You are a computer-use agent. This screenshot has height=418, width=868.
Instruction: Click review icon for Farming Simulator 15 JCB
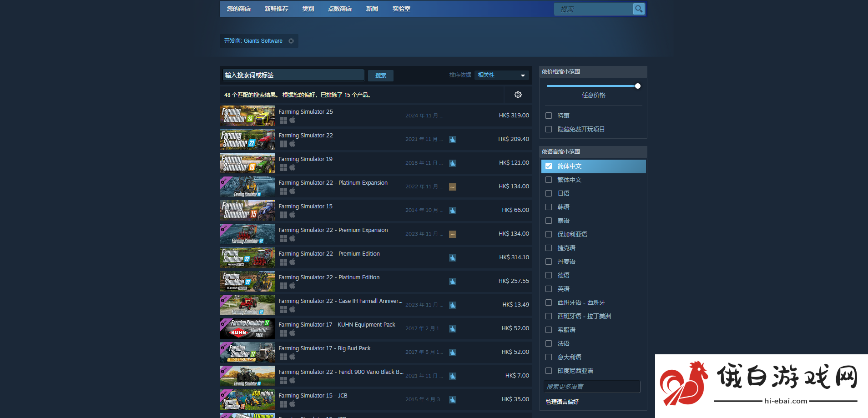[x=453, y=400]
